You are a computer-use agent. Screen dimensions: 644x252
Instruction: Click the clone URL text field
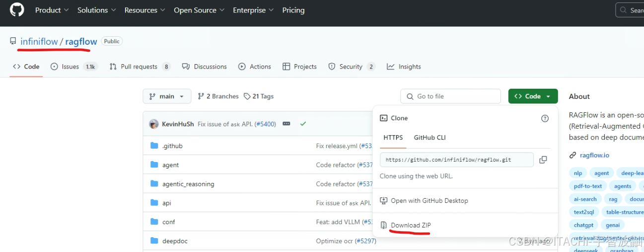457,160
